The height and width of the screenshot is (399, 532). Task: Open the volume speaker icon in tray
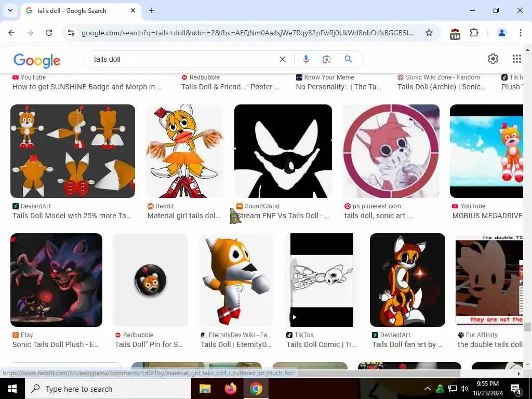click(x=464, y=389)
